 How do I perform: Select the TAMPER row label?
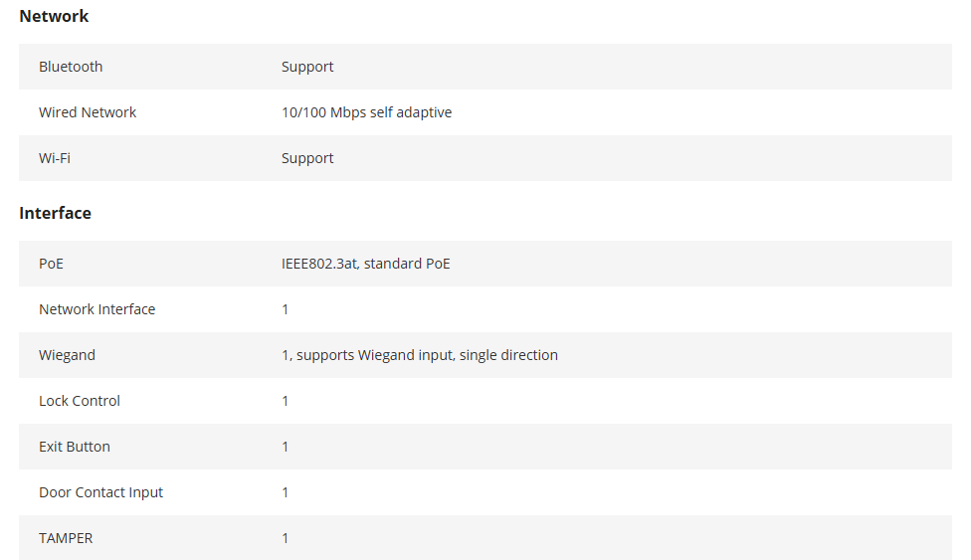tap(66, 539)
